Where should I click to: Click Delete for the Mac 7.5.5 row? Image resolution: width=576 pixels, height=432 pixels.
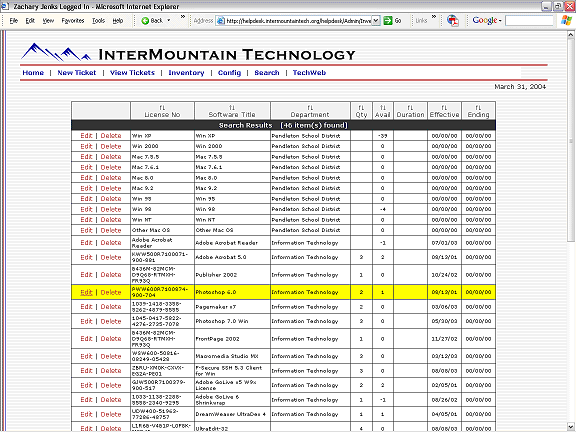click(x=111, y=156)
